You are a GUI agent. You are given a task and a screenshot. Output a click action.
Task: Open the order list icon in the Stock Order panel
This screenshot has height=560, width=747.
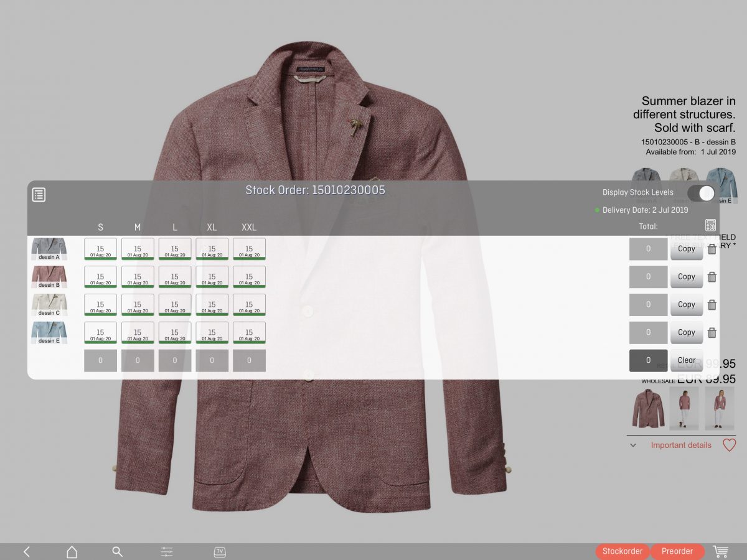(39, 194)
